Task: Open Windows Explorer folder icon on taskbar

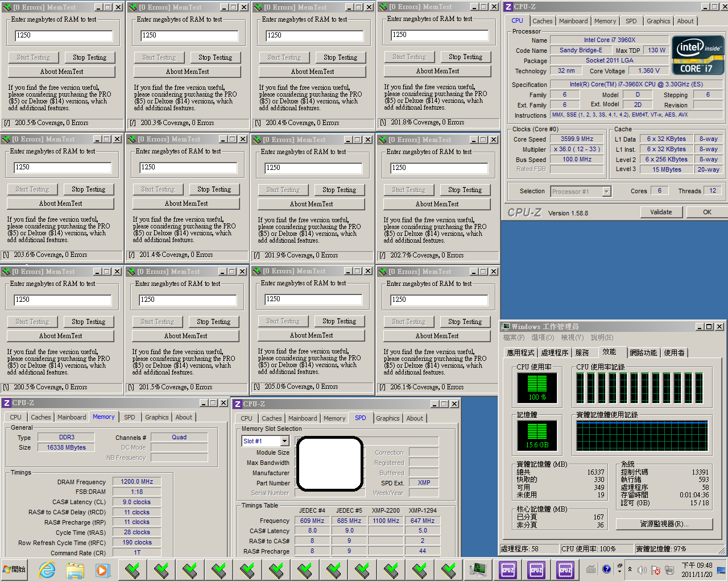Action: click(x=75, y=569)
